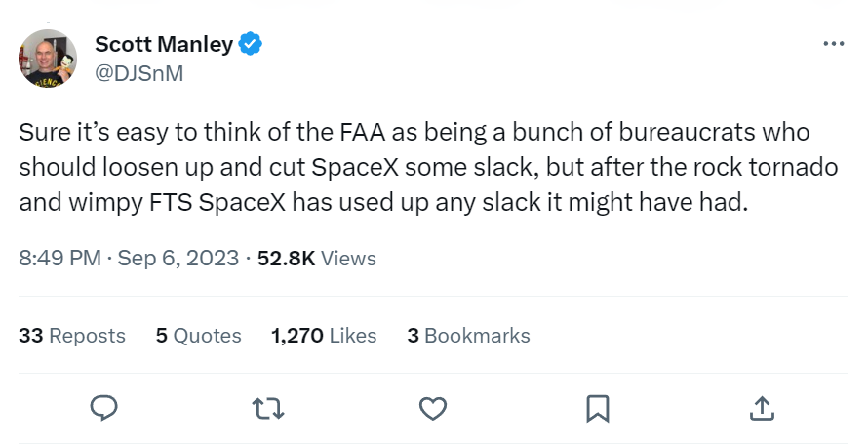Open the three-dot more options menu
The width and height of the screenshot is (868, 445).
pyautogui.click(x=833, y=44)
